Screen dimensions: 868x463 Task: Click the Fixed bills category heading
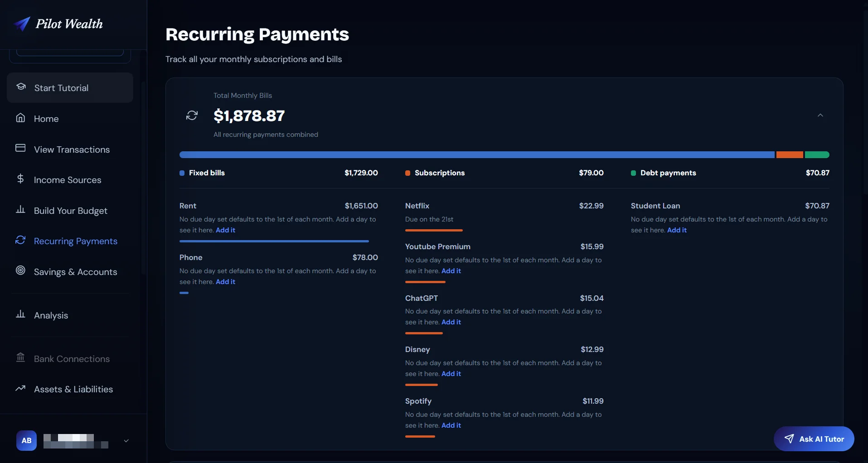pos(207,173)
